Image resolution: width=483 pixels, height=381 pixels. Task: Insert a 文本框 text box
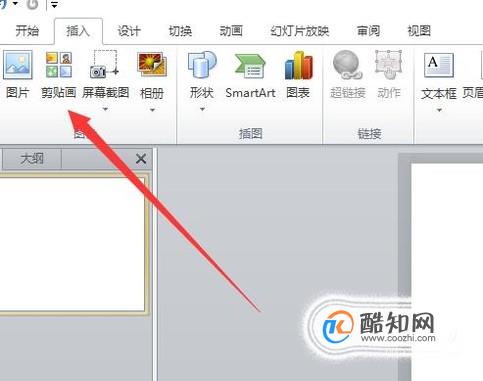point(439,65)
